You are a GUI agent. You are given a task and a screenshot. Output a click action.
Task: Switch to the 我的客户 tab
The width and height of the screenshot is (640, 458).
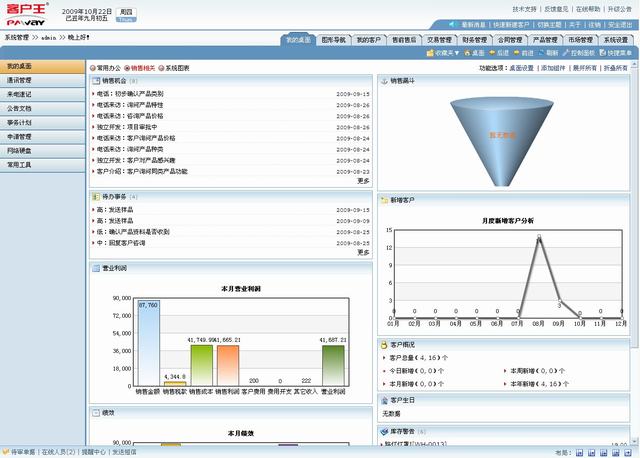click(369, 39)
